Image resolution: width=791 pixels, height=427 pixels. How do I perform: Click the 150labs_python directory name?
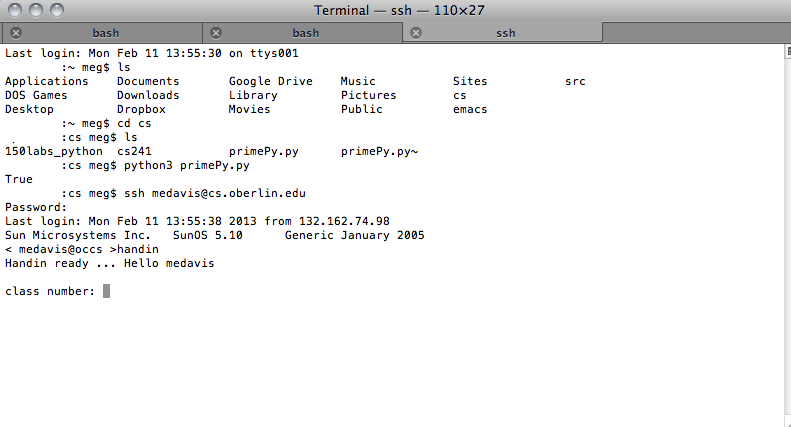point(53,151)
